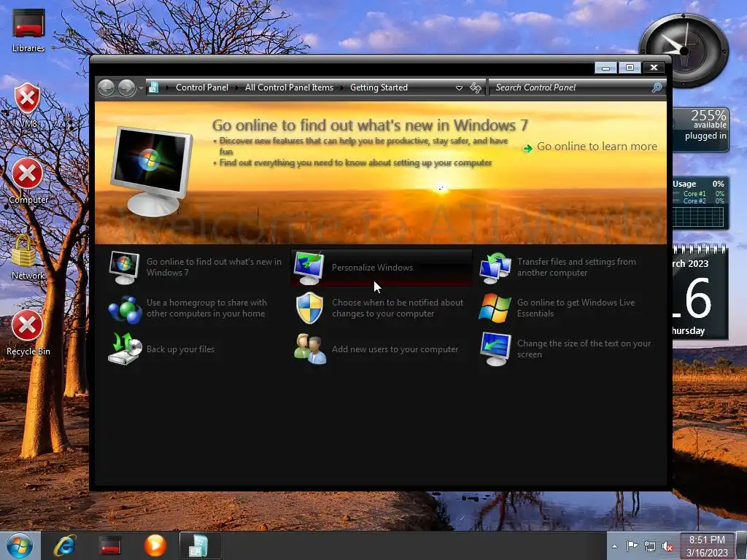Select Control Panel in breadcrumb

click(x=202, y=87)
